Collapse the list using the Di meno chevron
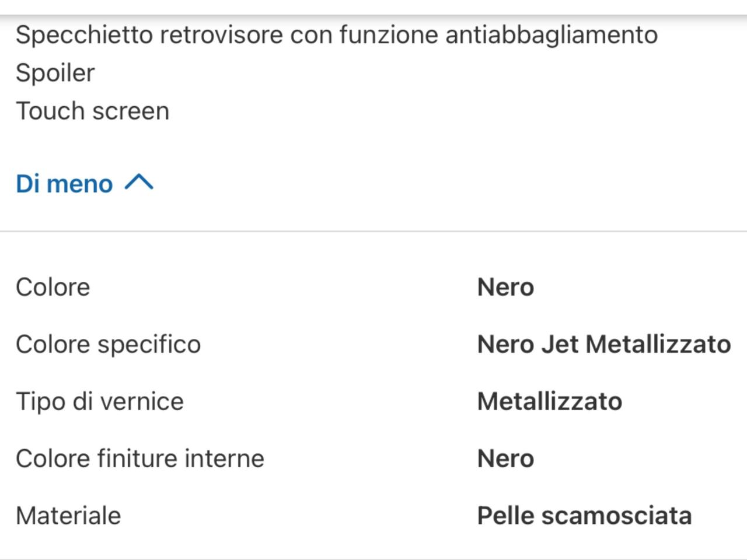Image resolution: width=747 pixels, height=560 pixels. tap(139, 183)
